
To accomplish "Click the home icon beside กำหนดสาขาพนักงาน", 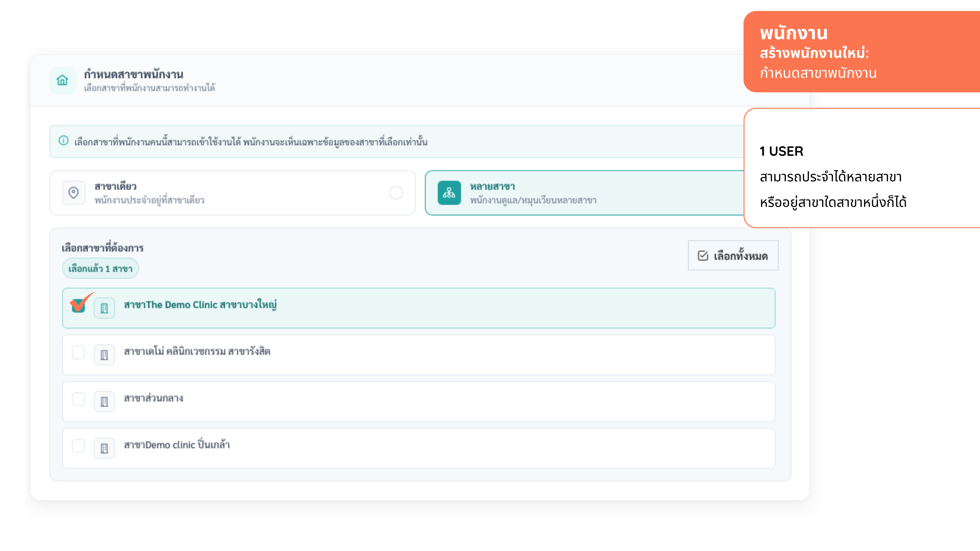I will pos(63,80).
